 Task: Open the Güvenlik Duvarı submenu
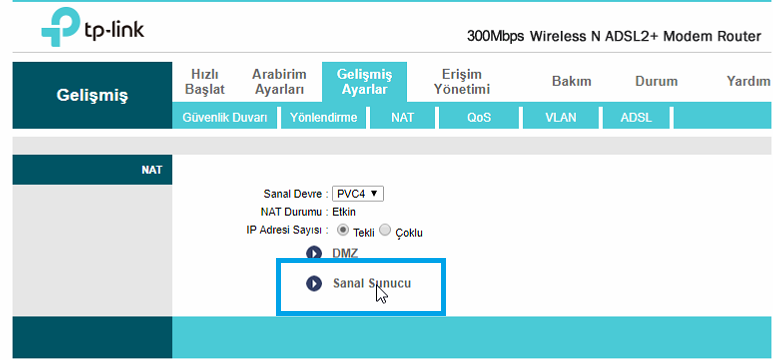pos(225,118)
